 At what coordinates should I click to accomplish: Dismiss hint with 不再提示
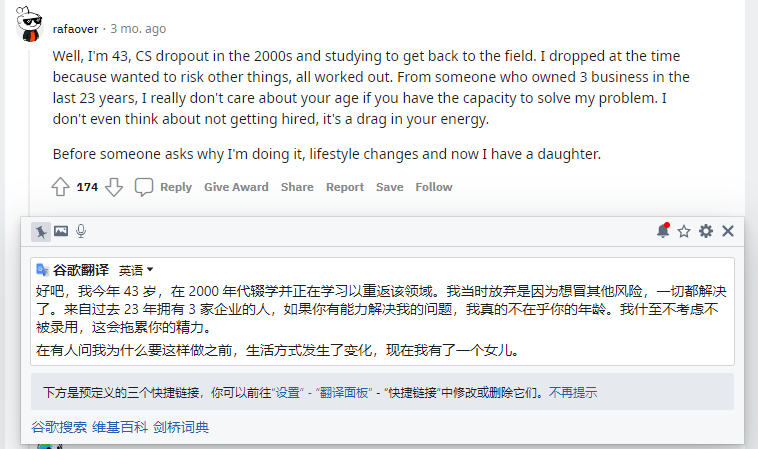click(573, 392)
